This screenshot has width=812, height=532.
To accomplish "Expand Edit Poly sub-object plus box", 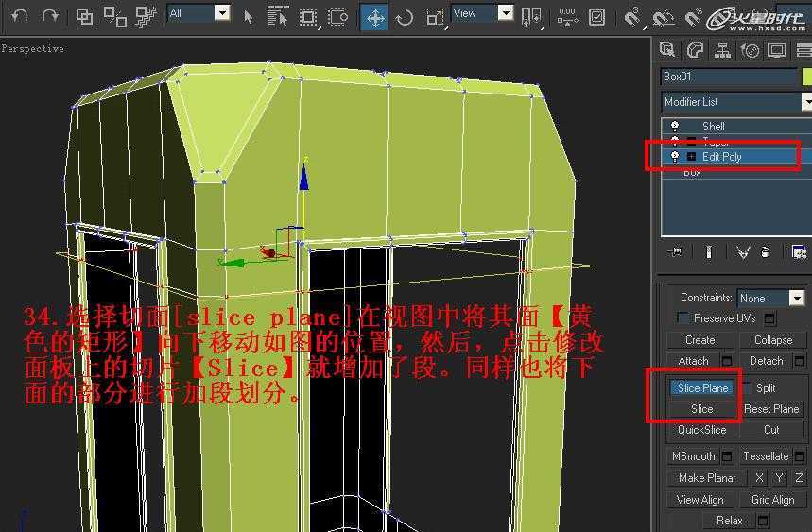I will pyautogui.click(x=691, y=156).
